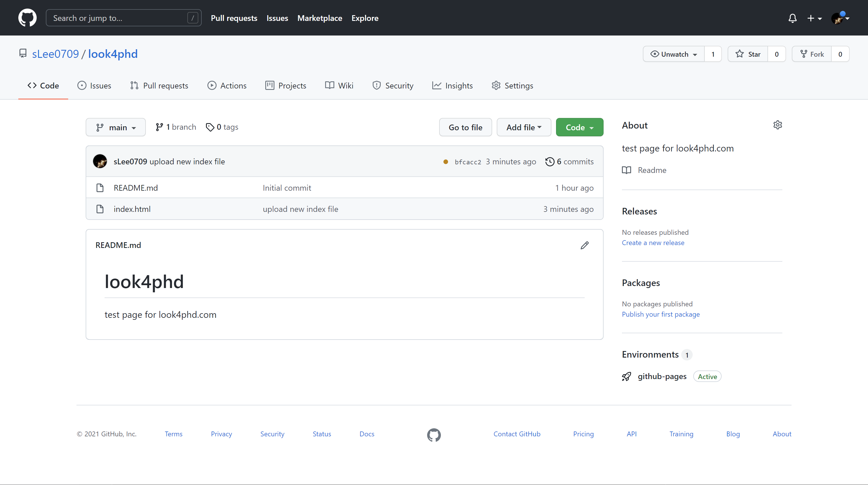Expand the main branch selector
The image size is (868, 485).
(x=115, y=127)
